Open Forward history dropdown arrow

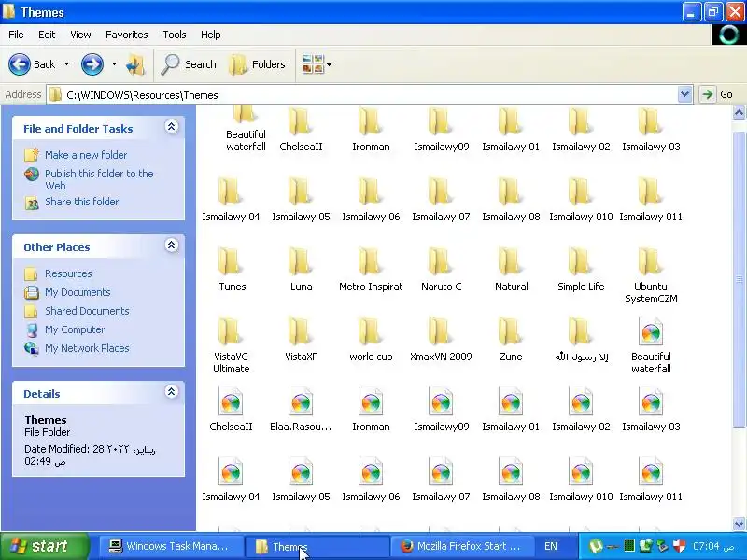click(x=114, y=63)
